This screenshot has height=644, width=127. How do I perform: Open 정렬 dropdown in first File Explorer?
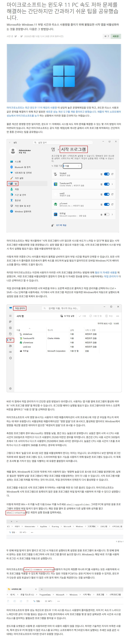[x=13, y=532]
